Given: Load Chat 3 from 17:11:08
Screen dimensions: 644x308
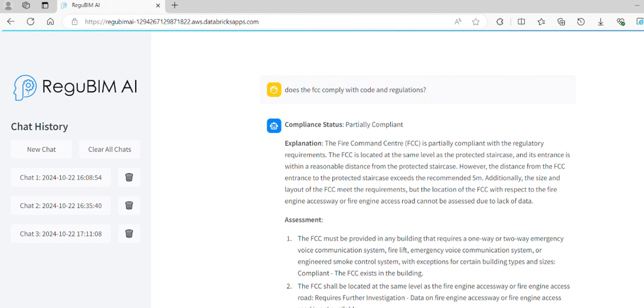Looking at the screenshot, I should pyautogui.click(x=61, y=234).
